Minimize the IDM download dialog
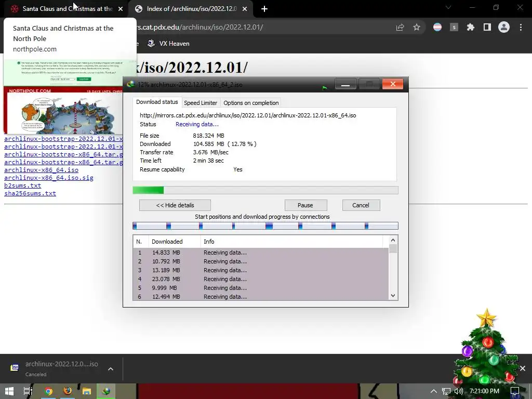The width and height of the screenshot is (532, 399). coord(345,84)
